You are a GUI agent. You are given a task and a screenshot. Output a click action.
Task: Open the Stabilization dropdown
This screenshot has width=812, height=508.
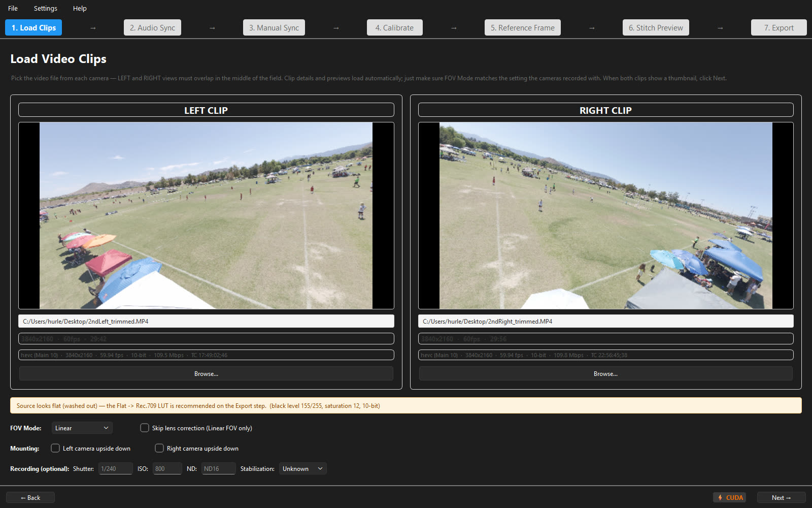302,468
